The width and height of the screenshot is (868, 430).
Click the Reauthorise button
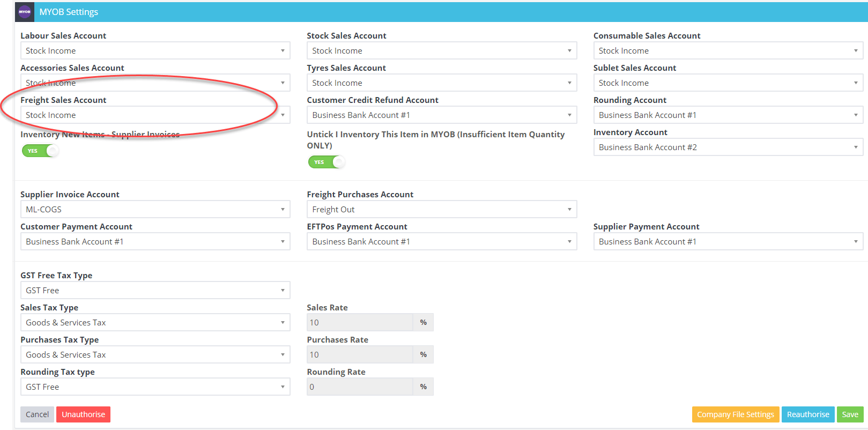pyautogui.click(x=808, y=414)
